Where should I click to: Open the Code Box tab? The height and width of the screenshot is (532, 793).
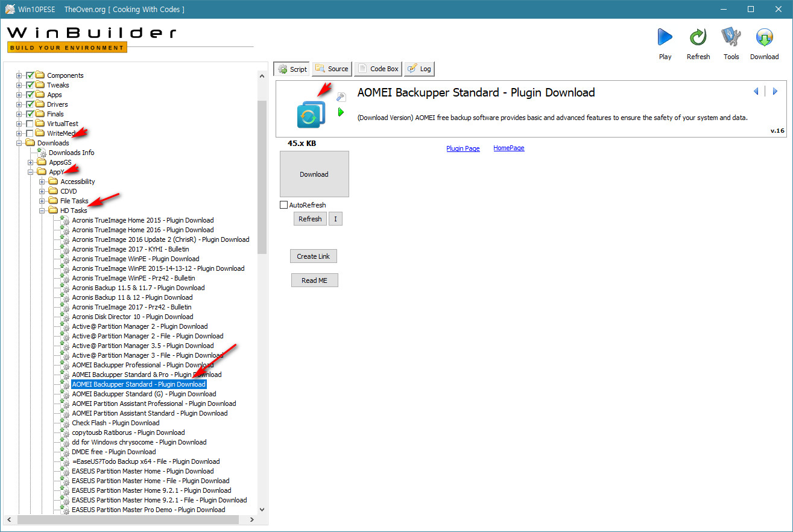pos(378,69)
